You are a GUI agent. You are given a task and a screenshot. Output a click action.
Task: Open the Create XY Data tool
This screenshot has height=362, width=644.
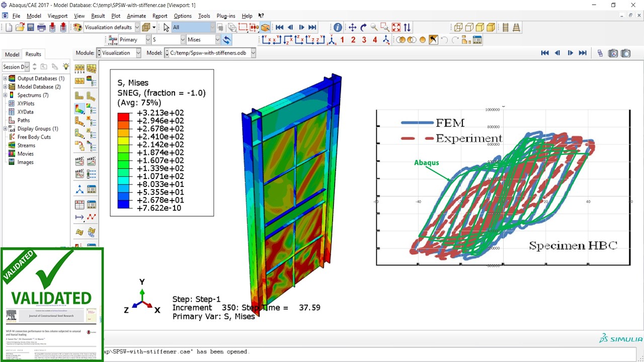pos(79,205)
